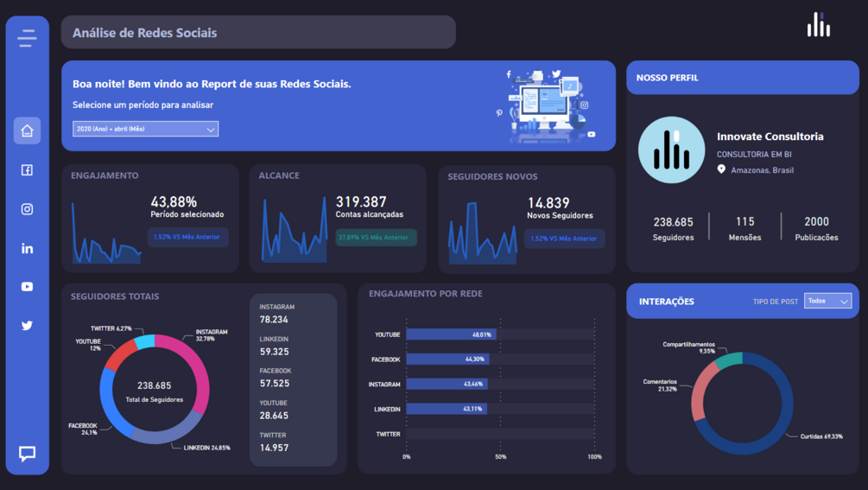Click the Facebook 44,30% engagement bar
The image size is (868, 490).
(447, 360)
